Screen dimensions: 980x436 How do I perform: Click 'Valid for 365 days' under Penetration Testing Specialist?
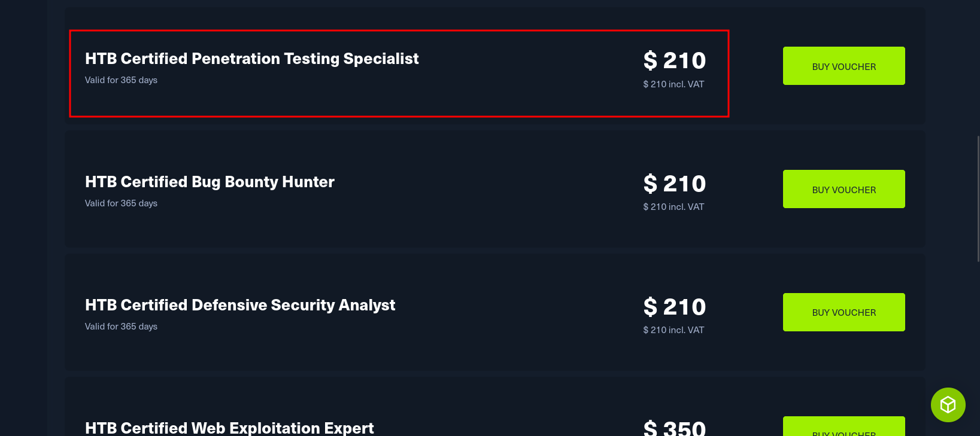121,80
